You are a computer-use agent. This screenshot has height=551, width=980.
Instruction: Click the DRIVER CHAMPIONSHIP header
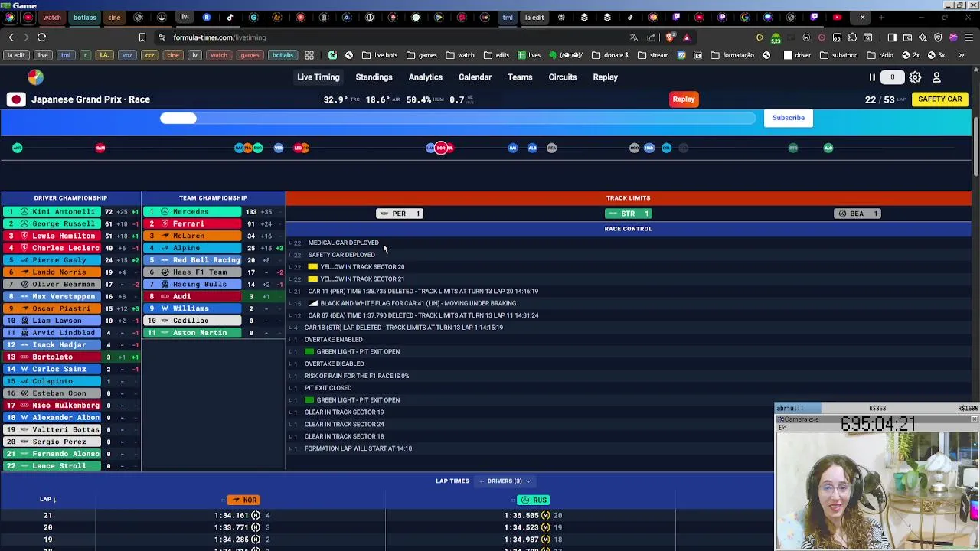(x=70, y=198)
